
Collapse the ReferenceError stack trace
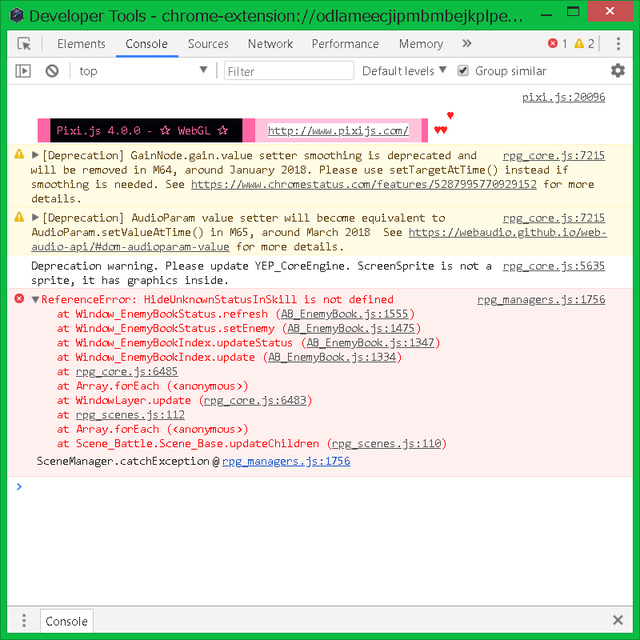35,300
